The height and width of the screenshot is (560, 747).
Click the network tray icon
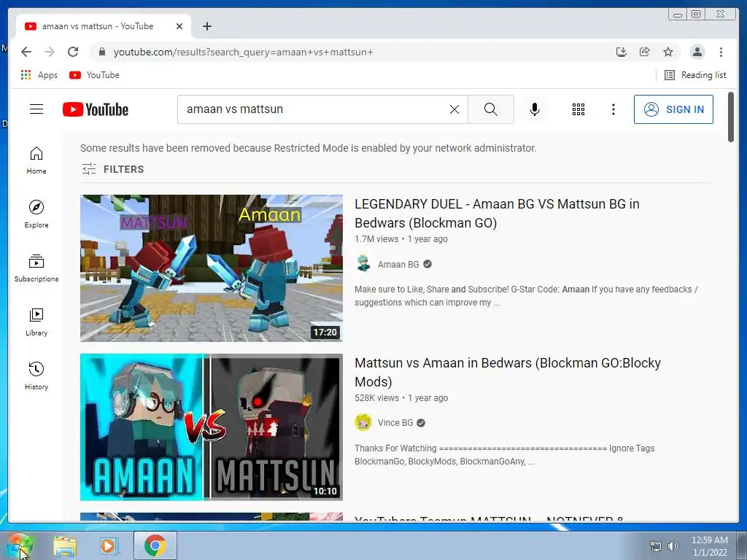click(656, 546)
